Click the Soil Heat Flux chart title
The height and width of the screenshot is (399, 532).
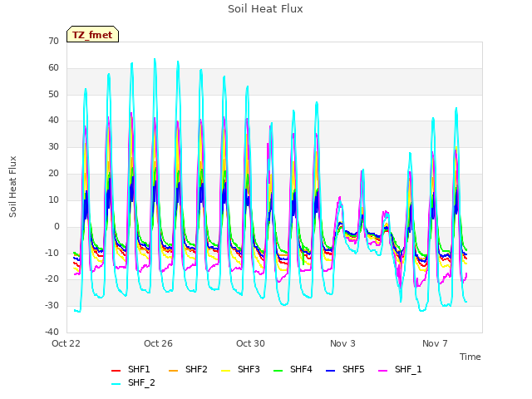265,9
